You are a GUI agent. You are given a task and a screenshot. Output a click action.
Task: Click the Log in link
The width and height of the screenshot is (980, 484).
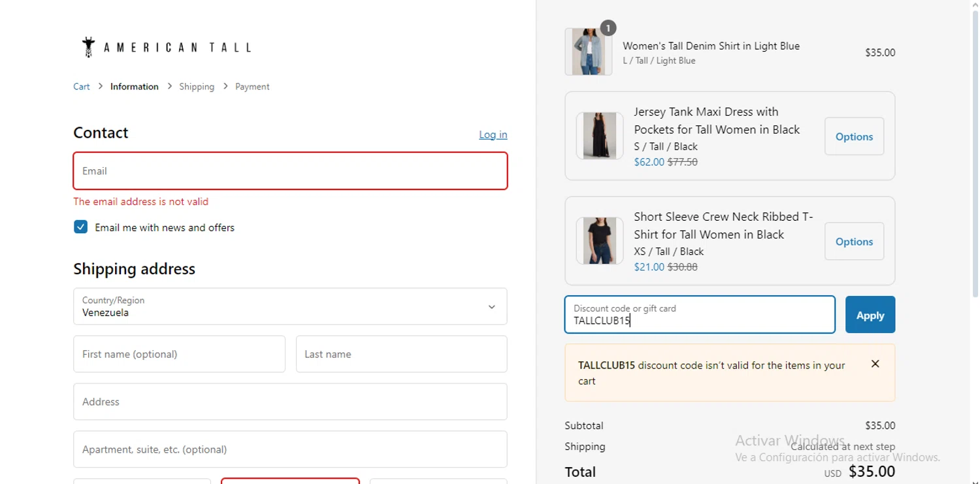[x=493, y=135]
